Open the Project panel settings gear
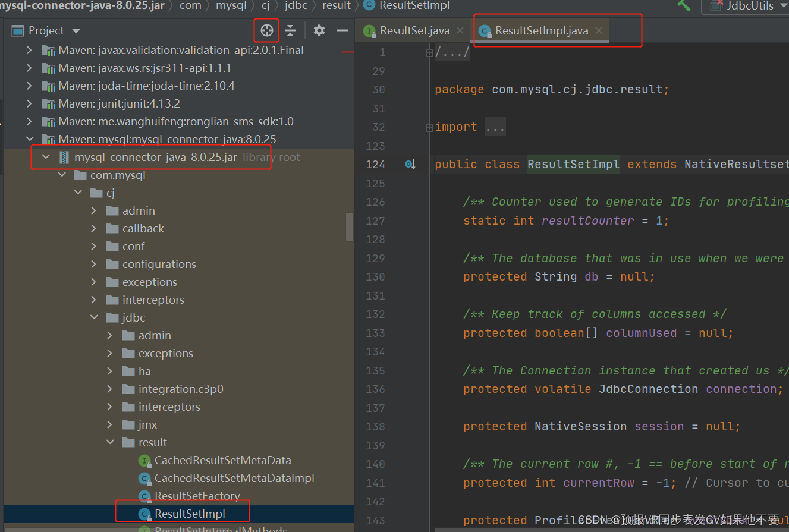The width and height of the screenshot is (789, 532). (x=319, y=30)
